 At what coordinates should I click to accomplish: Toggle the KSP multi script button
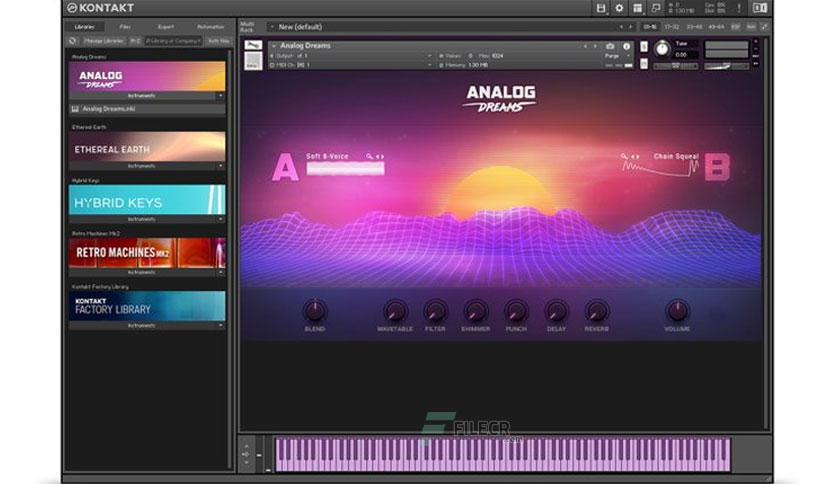coord(736,27)
